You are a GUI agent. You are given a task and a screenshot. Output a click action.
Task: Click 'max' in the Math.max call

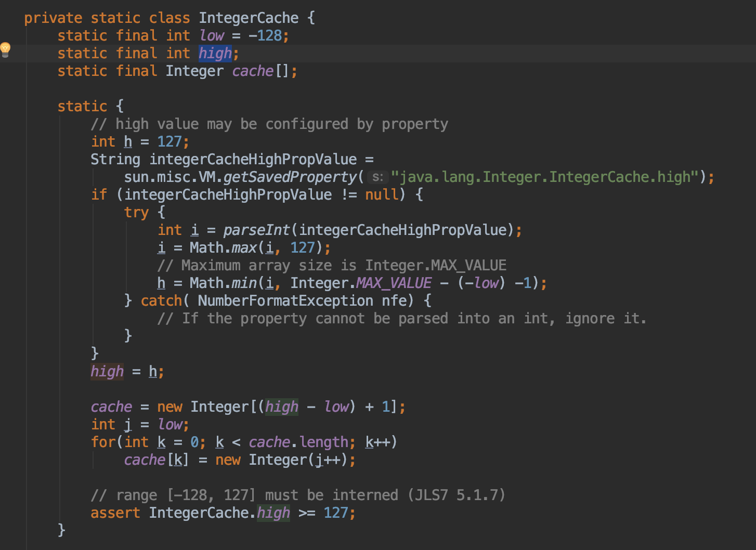244,248
